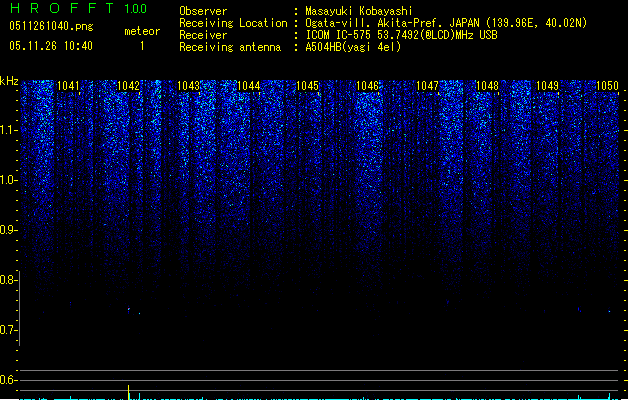Click the meteor label

click(142, 31)
